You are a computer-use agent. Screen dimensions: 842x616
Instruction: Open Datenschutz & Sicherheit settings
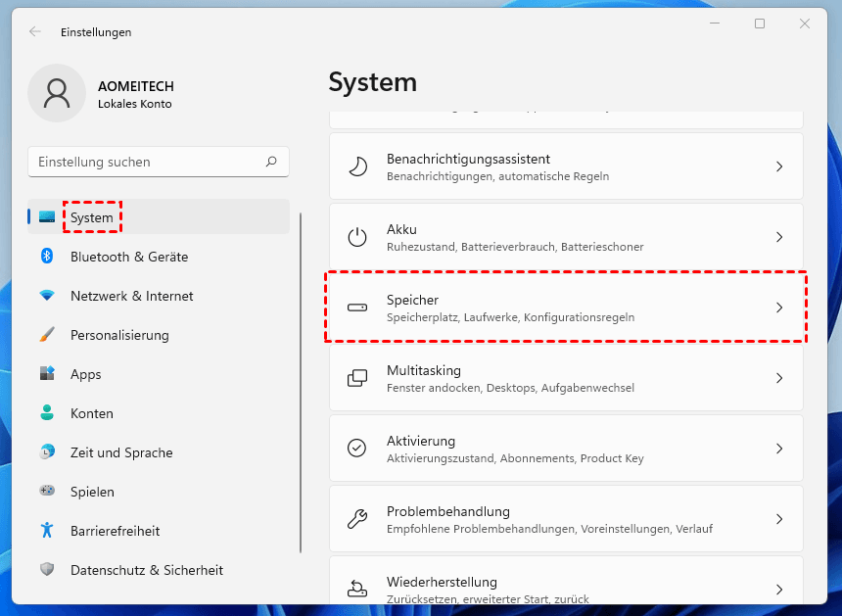pyautogui.click(x=147, y=570)
